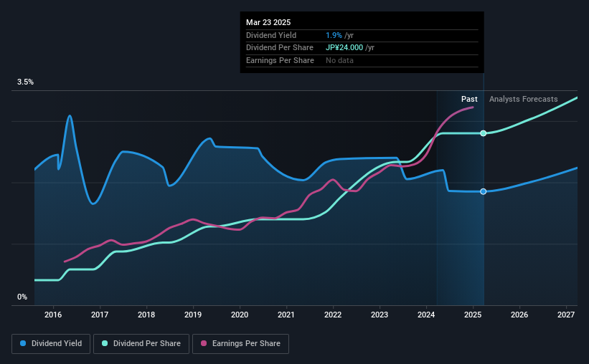Click the Dividend Yield tooltip row label
589x364 pixels.
pyautogui.click(x=271, y=35)
